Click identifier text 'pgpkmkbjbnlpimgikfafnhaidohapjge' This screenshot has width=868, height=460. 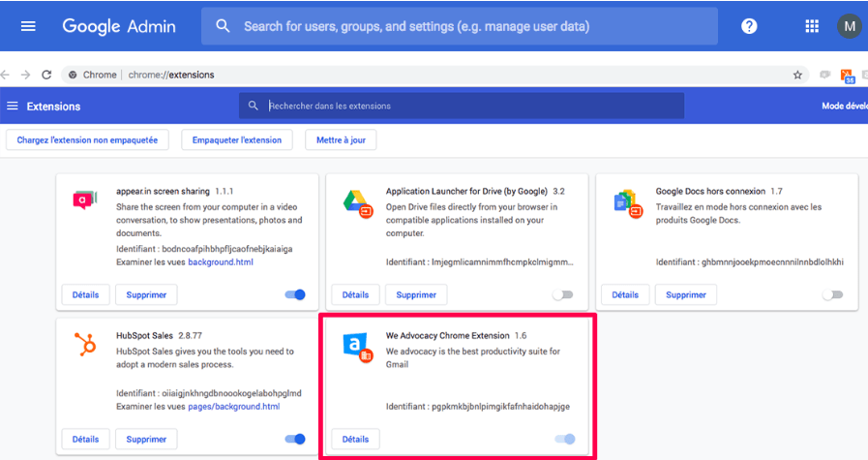point(500,406)
